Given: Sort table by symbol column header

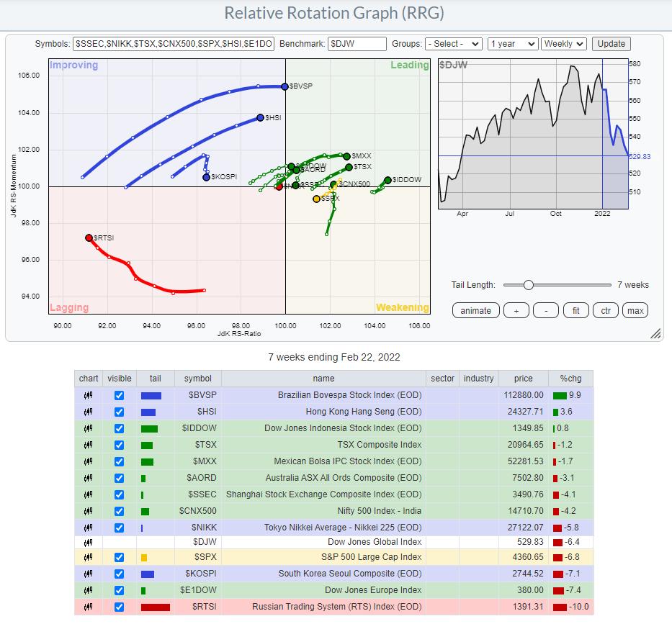Looking at the screenshot, I should pos(197,379).
